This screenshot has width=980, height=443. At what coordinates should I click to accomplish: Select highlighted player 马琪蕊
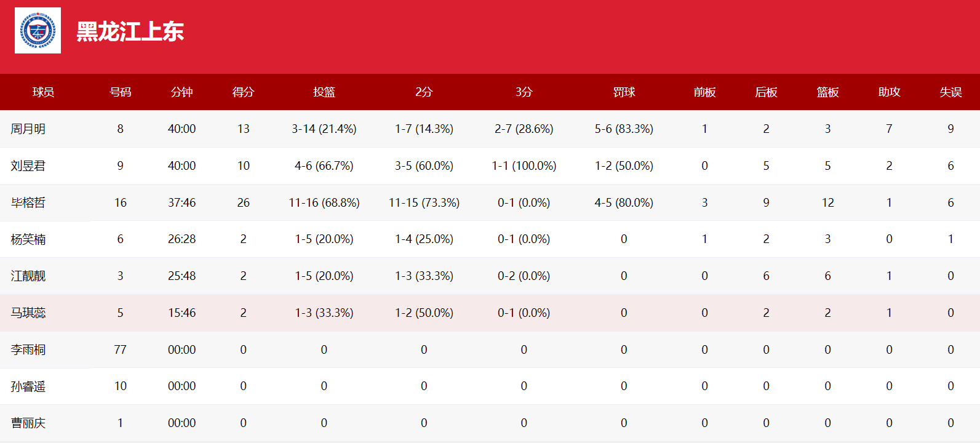coord(28,313)
